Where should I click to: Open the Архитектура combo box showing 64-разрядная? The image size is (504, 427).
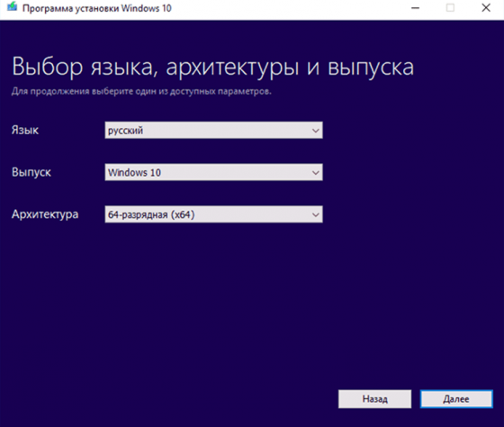coord(214,214)
